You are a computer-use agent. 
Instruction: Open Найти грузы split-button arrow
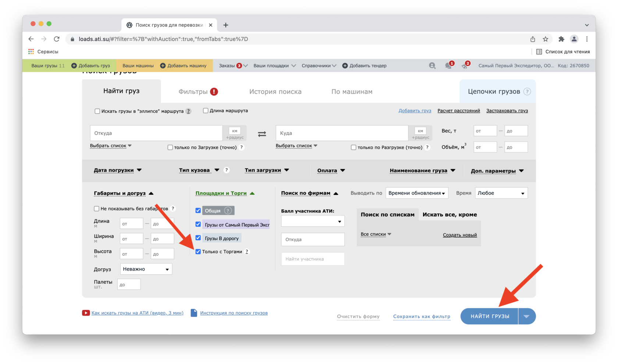click(x=527, y=316)
